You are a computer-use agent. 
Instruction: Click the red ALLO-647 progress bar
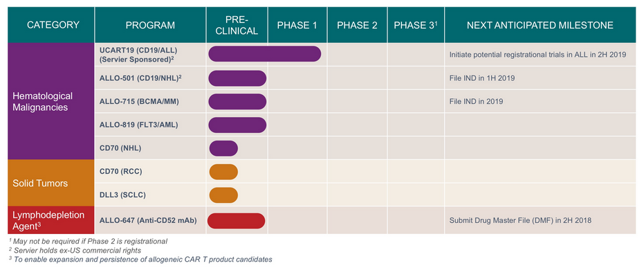coord(236,221)
